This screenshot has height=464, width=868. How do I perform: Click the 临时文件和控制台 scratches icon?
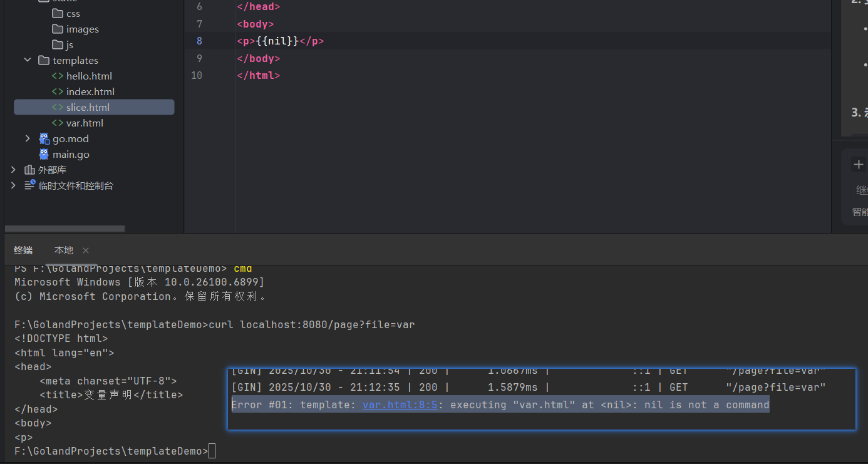point(29,185)
